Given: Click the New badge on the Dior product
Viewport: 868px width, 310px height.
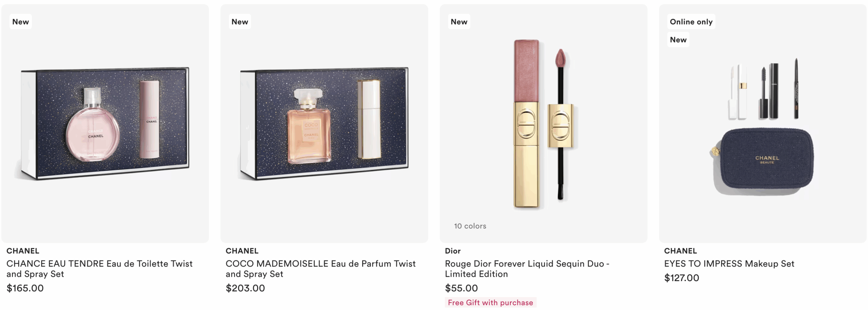Looking at the screenshot, I should click(x=459, y=22).
